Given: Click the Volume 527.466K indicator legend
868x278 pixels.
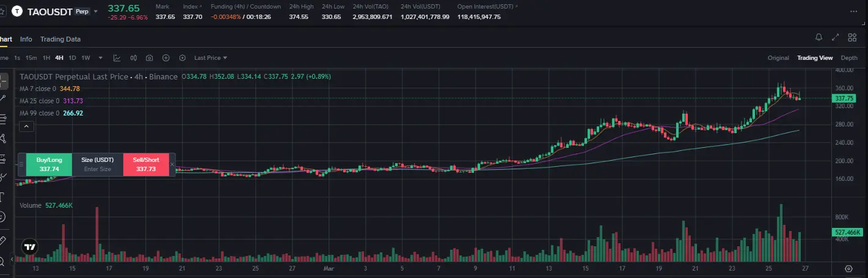Looking at the screenshot, I should [46, 205].
